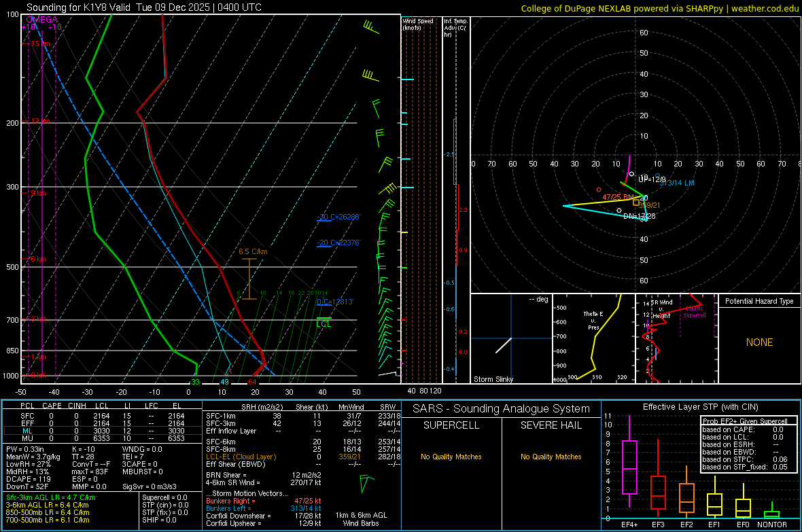Click the UP=12/9 Corfidi label on hodograph
This screenshot has width=802, height=532.
pyautogui.click(x=652, y=179)
